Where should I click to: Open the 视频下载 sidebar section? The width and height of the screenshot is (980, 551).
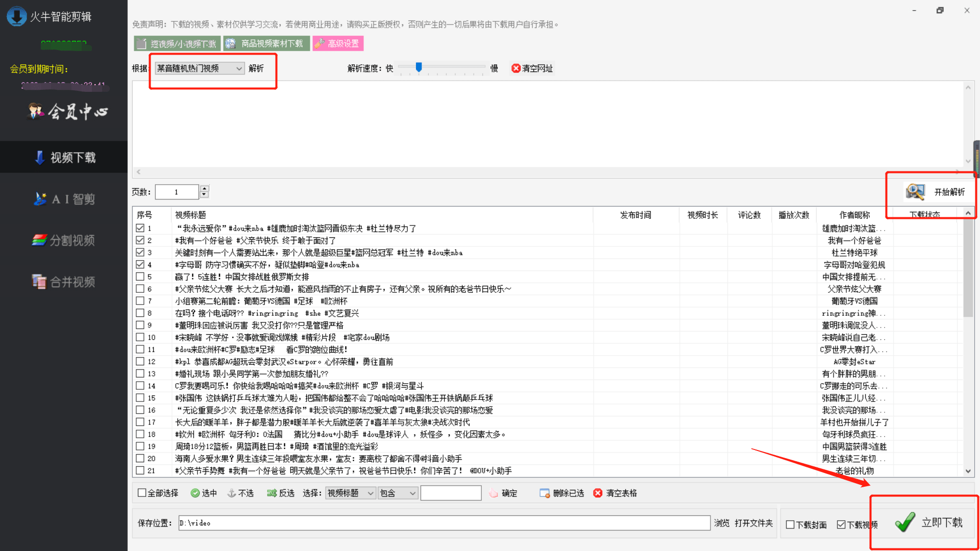(64, 157)
